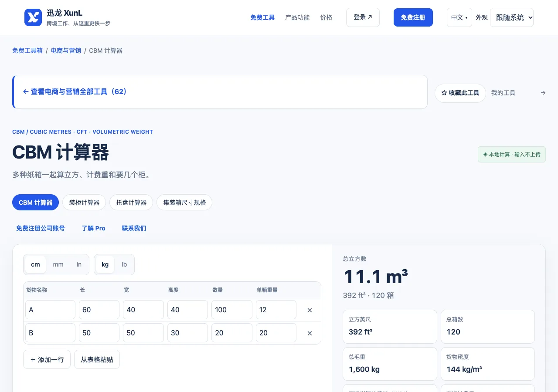Click 了解 Pro link
This screenshot has width=558, height=392.
coord(94,228)
